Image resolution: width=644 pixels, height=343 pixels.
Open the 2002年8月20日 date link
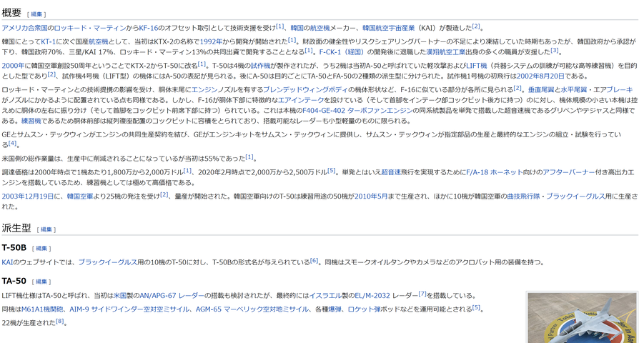pyautogui.click(x=540, y=76)
